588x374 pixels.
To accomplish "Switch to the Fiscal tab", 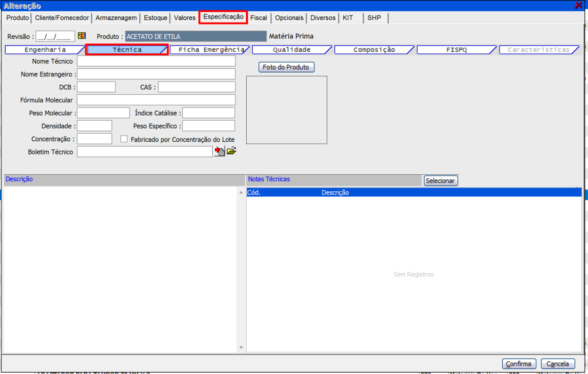I will click(x=258, y=18).
